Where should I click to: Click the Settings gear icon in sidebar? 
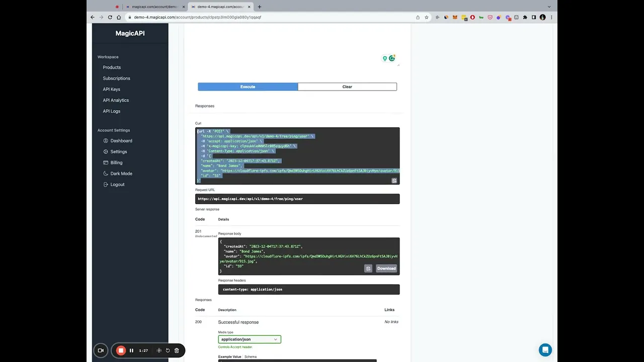tap(106, 152)
